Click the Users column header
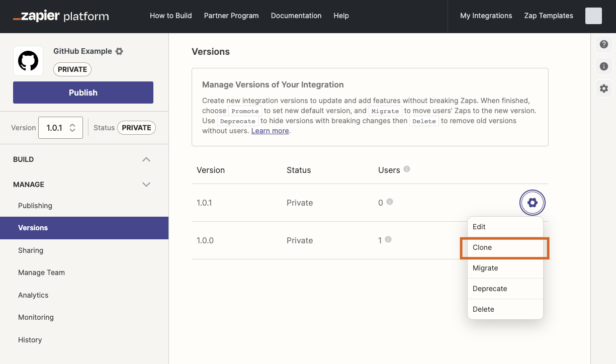 point(389,170)
